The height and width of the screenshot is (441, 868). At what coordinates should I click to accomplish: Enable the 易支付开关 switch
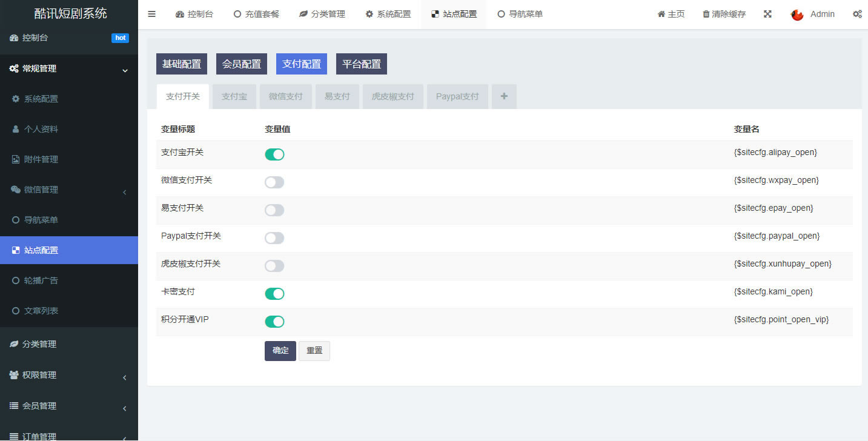(274, 210)
